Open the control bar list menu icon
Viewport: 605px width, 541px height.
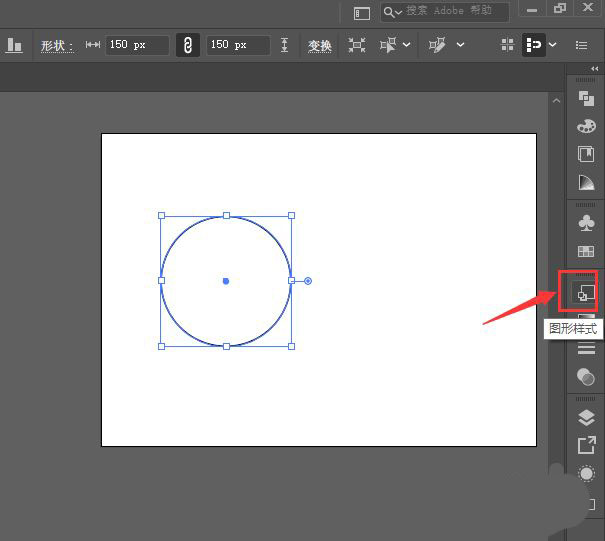pos(582,45)
